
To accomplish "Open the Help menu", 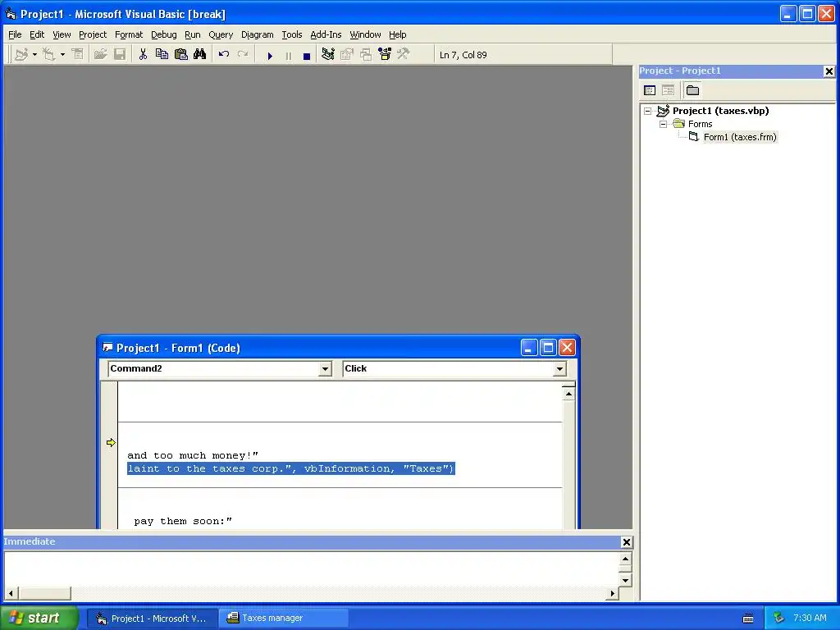I will (x=398, y=34).
